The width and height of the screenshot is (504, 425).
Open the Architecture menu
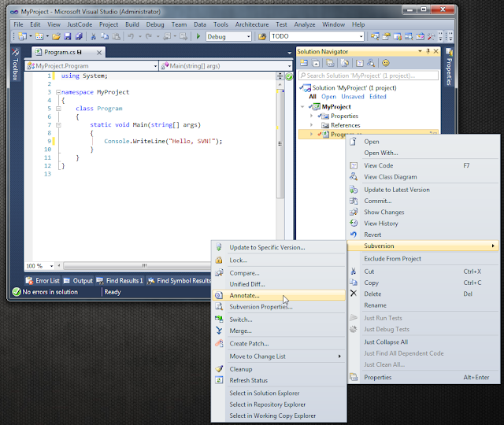(252, 24)
